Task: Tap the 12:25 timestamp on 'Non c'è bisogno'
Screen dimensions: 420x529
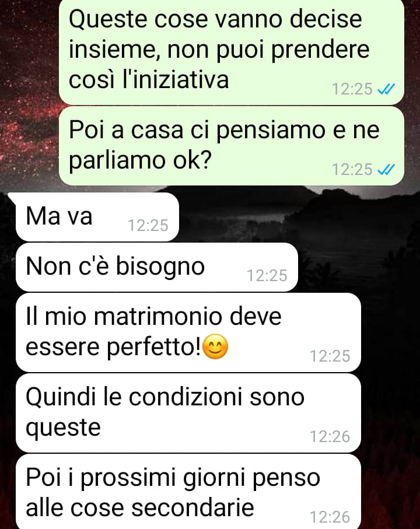Action: pos(267,276)
